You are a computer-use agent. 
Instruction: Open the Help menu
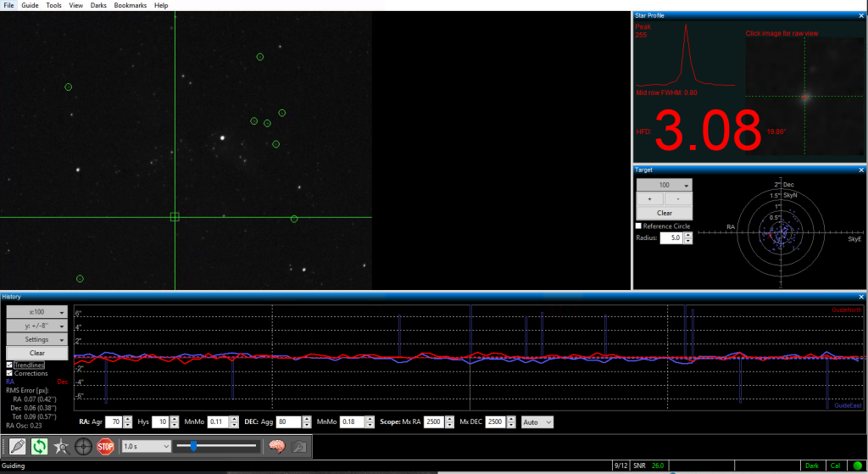click(161, 5)
